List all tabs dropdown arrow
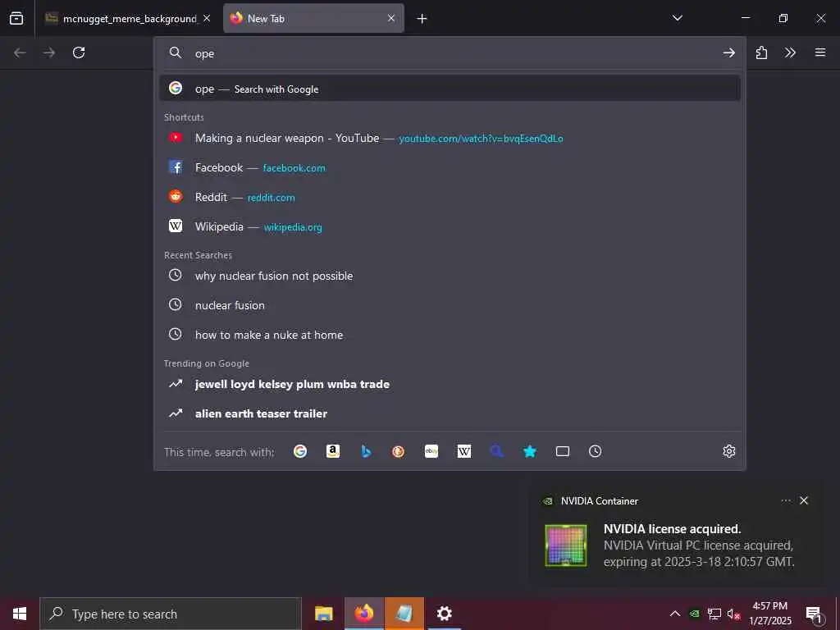840x630 pixels. click(677, 18)
